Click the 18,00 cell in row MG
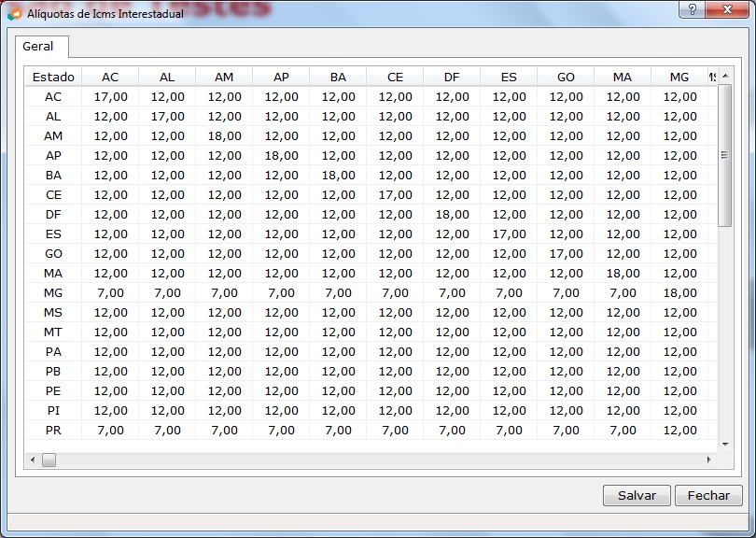756x538 pixels. [679, 292]
